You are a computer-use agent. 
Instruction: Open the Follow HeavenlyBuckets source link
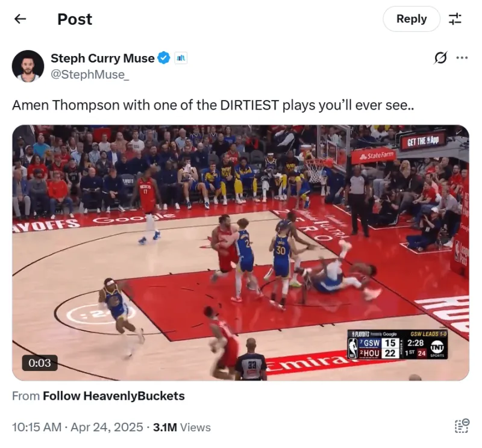pyautogui.click(x=114, y=396)
